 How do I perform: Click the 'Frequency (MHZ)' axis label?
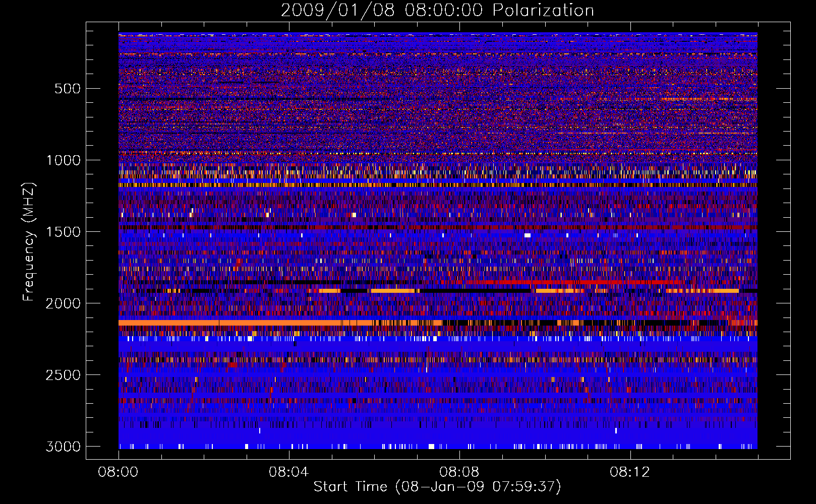(x=29, y=242)
